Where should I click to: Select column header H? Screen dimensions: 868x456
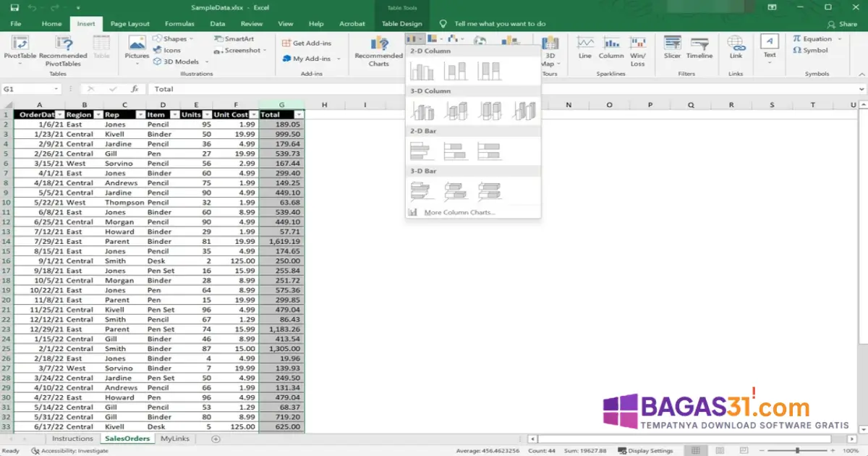pos(325,105)
